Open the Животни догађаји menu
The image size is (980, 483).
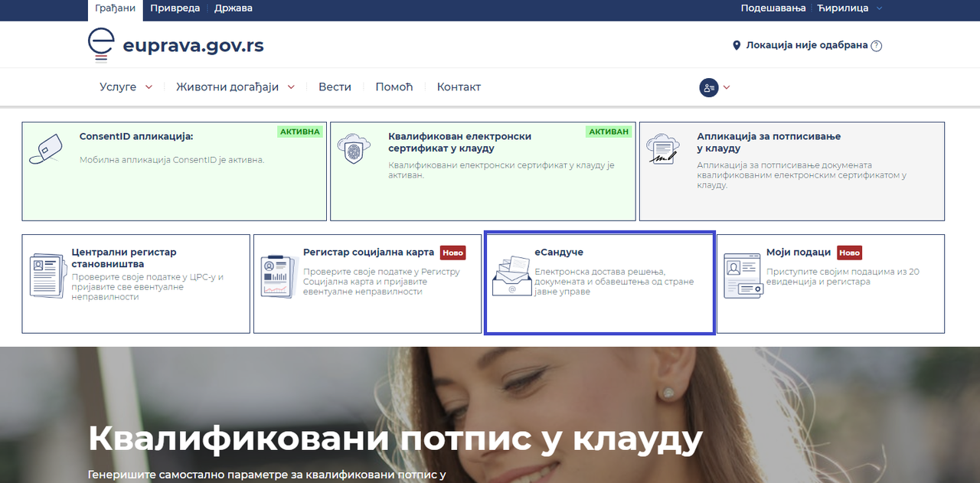pos(227,87)
